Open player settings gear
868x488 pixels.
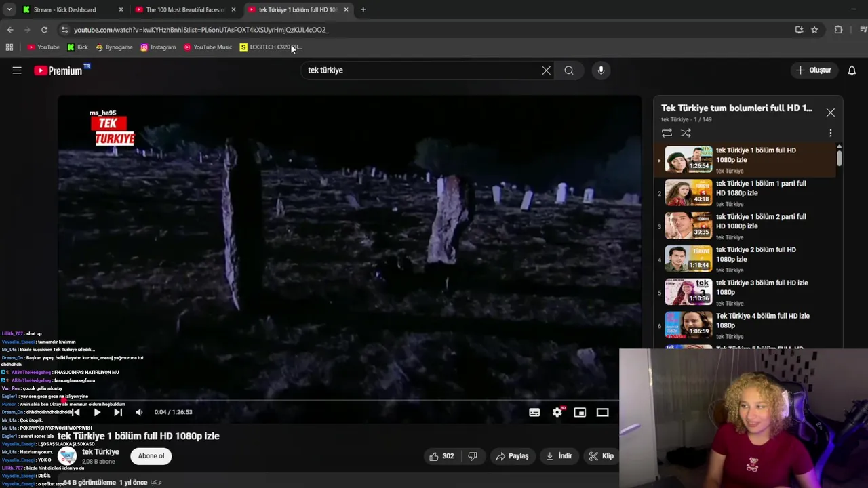click(557, 412)
